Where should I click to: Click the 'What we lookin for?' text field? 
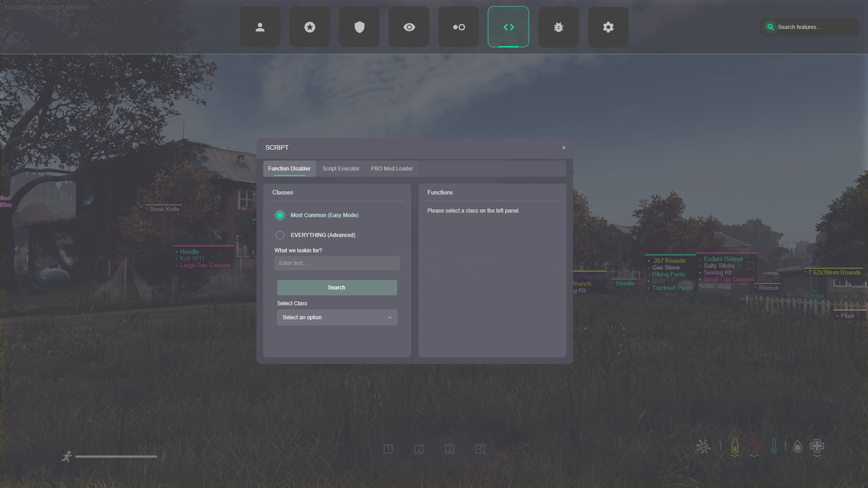(x=337, y=263)
